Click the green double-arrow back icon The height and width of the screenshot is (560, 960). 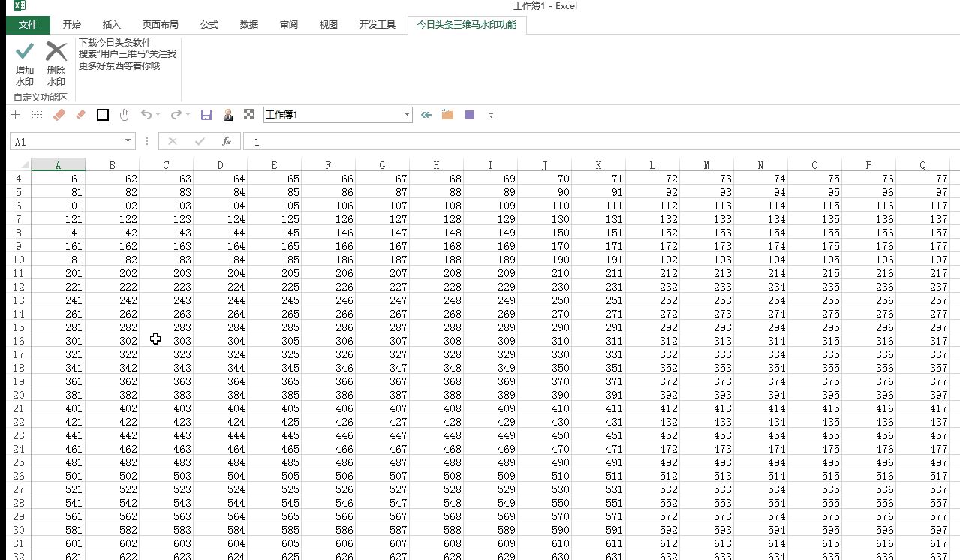tap(426, 115)
